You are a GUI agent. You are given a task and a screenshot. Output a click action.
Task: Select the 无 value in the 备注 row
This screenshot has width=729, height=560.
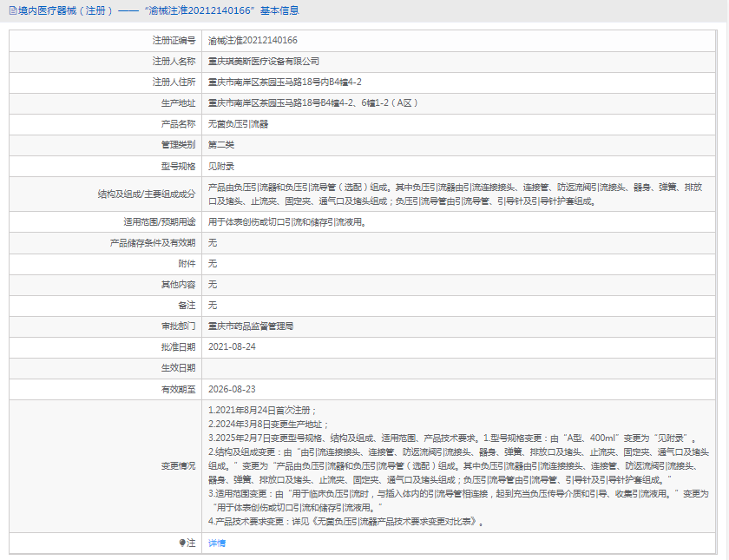[213, 306]
